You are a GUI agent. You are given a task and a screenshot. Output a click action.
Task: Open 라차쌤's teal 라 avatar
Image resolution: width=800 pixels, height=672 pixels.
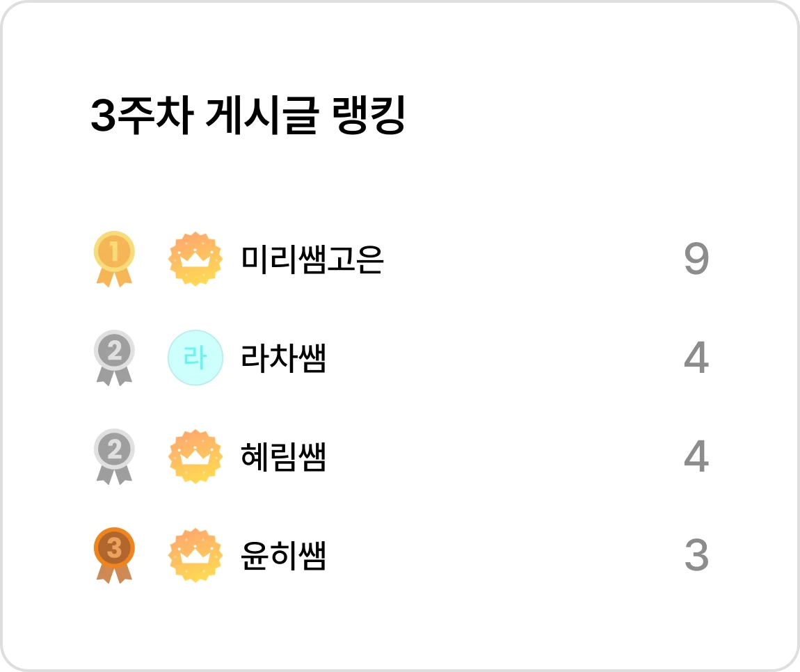[x=195, y=358]
